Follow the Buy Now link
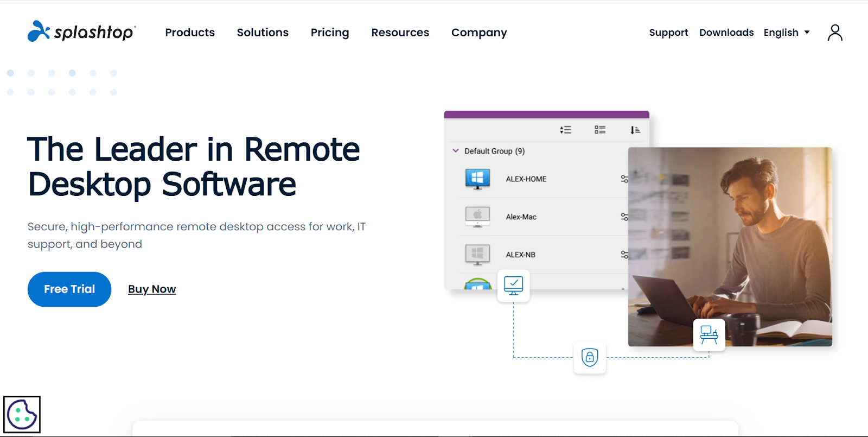The image size is (868, 437). [152, 289]
